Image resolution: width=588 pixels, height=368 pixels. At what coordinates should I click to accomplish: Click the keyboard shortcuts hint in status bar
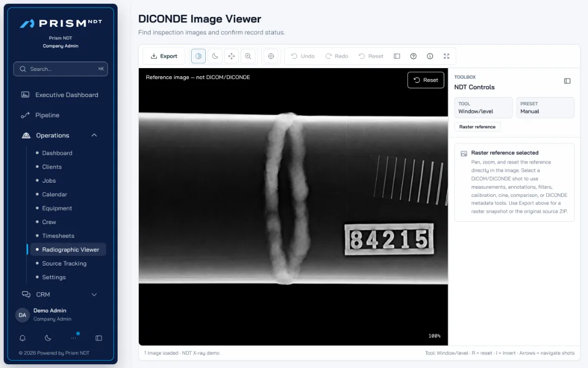click(x=499, y=353)
